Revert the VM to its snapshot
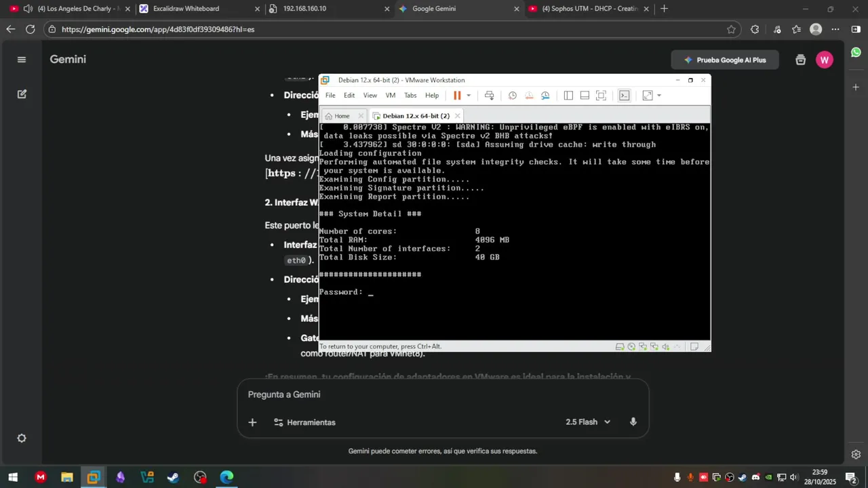 pos(529,96)
